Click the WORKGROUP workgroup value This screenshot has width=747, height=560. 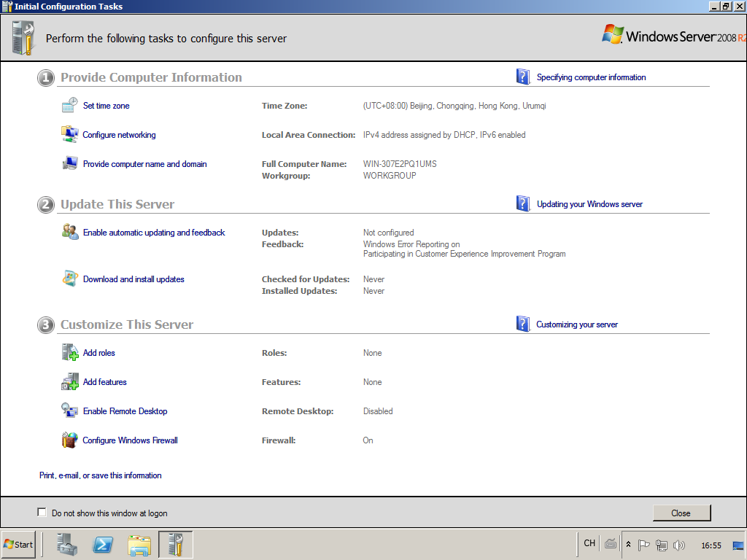[x=390, y=176]
